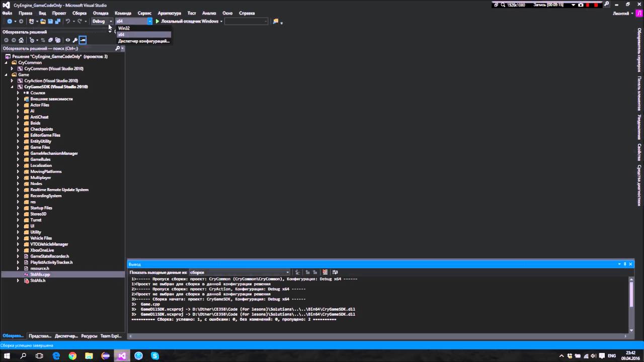The height and width of the screenshot is (362, 644).
Task: Expand the CryAction project node
Action: [12, 81]
